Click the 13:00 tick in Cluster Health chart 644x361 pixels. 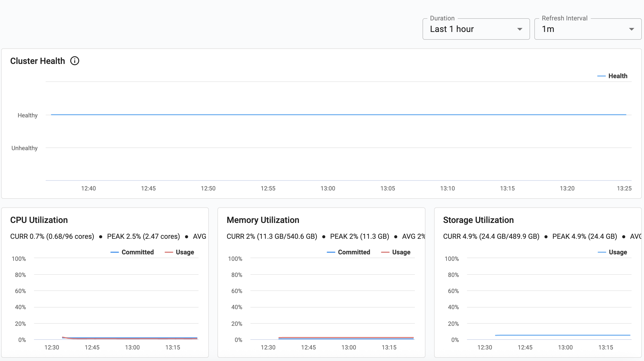click(x=328, y=188)
